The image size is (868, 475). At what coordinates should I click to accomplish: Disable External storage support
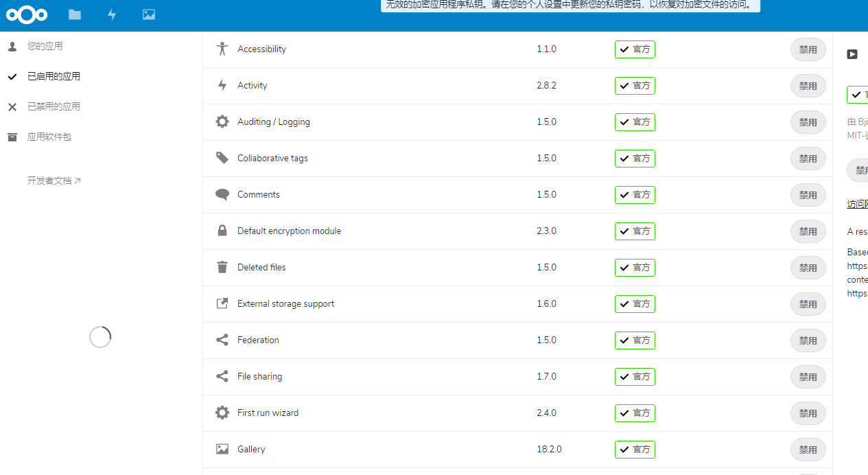[808, 304]
